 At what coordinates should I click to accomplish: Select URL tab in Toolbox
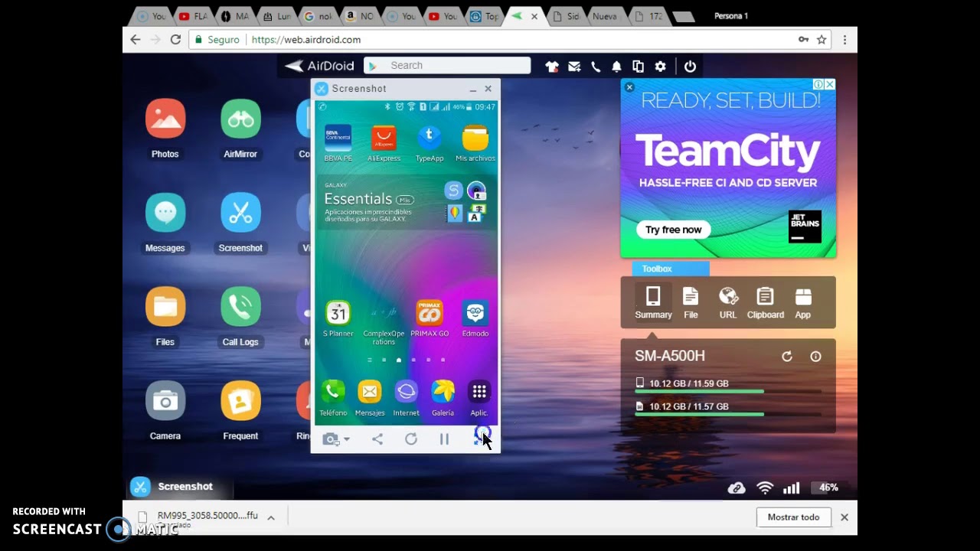point(728,302)
